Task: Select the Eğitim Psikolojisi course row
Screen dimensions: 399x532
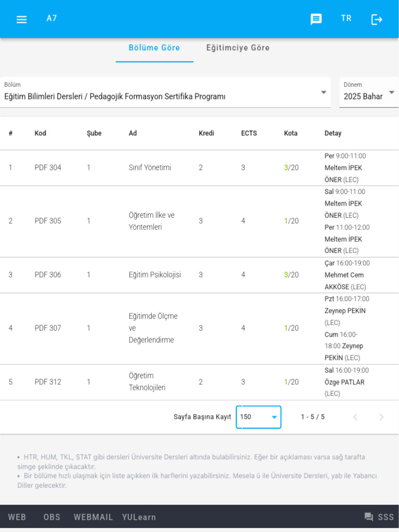Action: tap(155, 275)
